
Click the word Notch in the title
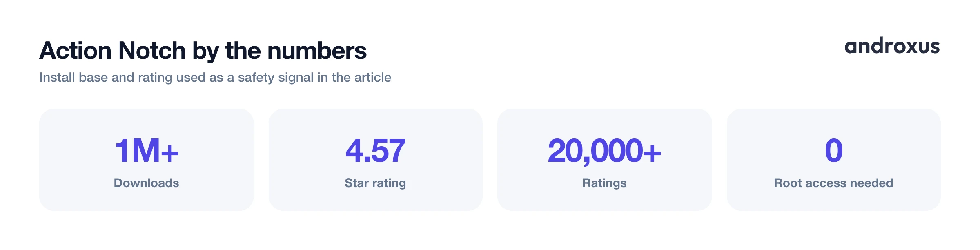(x=152, y=51)
